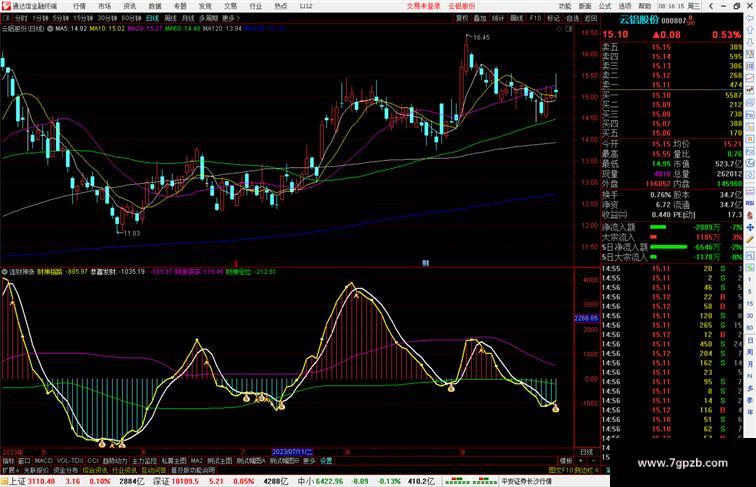This screenshot has height=487, width=756.
Task: Click the 通达信 app logo icon
Action: point(6,6)
